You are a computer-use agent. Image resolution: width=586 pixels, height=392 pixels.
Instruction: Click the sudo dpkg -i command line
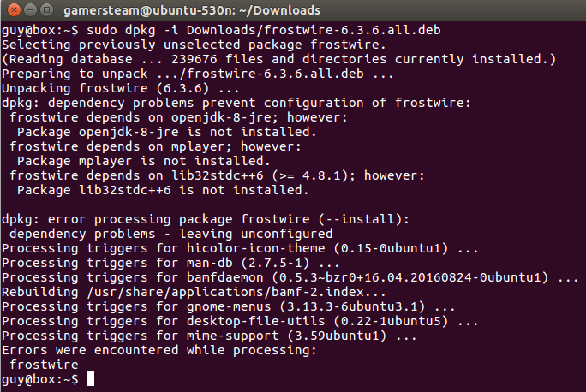tap(221, 30)
